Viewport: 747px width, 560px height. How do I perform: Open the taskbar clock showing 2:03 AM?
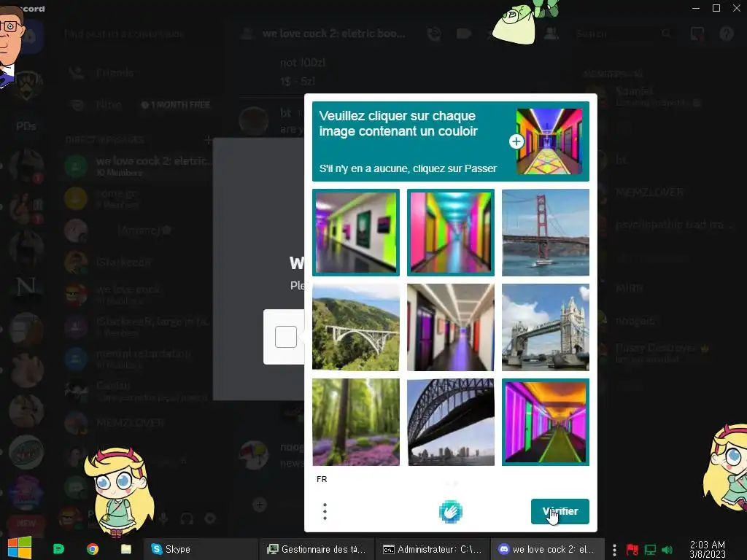coord(707,549)
